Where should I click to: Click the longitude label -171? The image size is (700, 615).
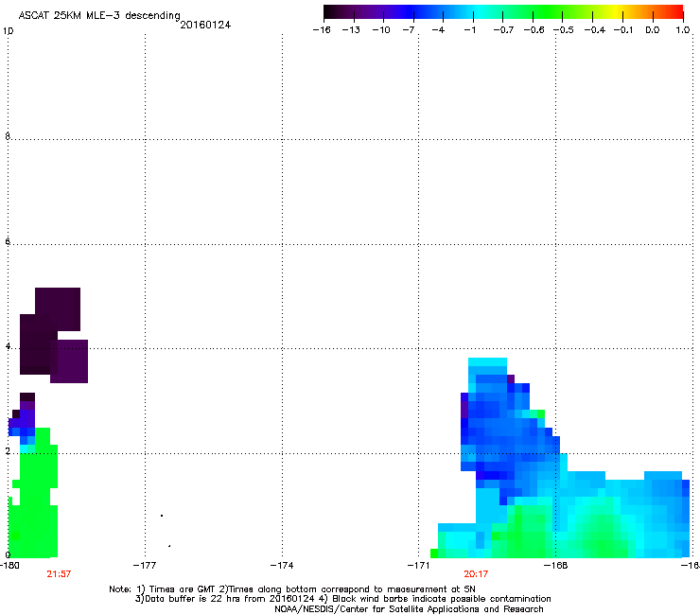point(419,566)
